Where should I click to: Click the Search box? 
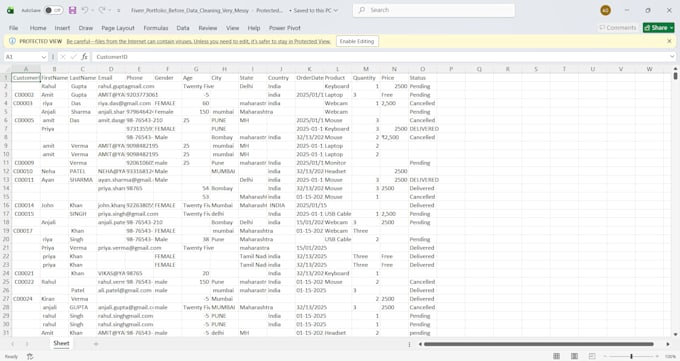coord(434,10)
